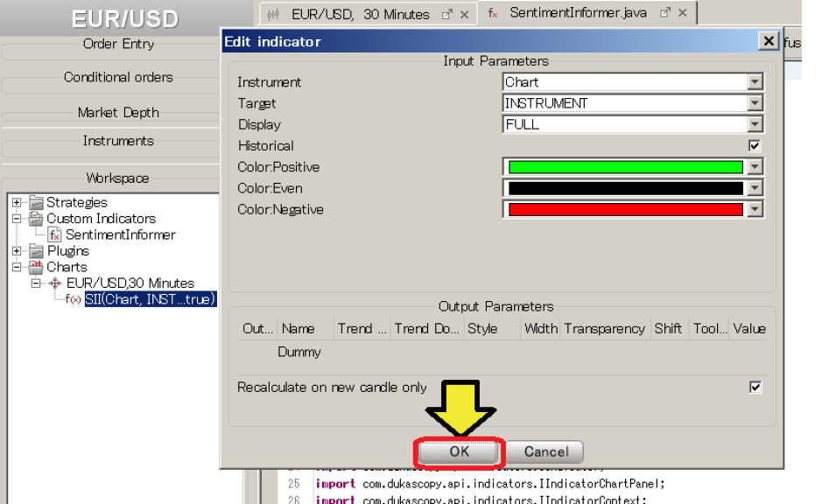
Task: Undock the EUR/USD, 30 Minutes tab
Action: [447, 15]
